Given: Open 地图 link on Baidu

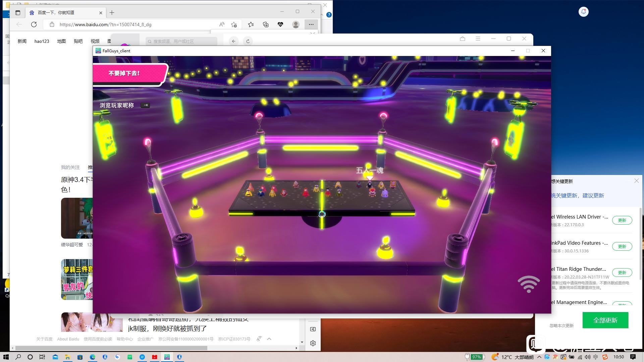Looking at the screenshot, I should (x=61, y=41).
